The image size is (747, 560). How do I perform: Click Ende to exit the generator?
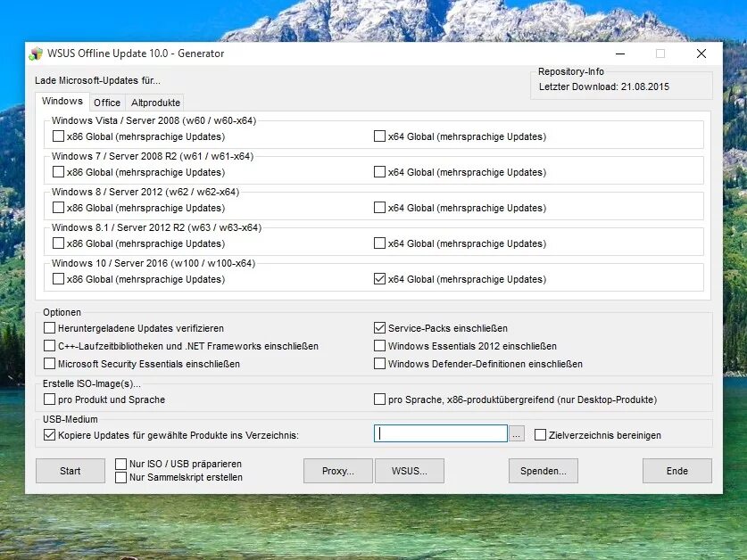click(676, 471)
